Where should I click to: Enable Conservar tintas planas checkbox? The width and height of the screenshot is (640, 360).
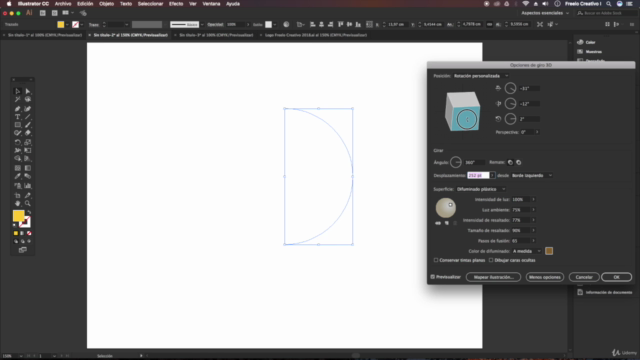tap(436, 260)
